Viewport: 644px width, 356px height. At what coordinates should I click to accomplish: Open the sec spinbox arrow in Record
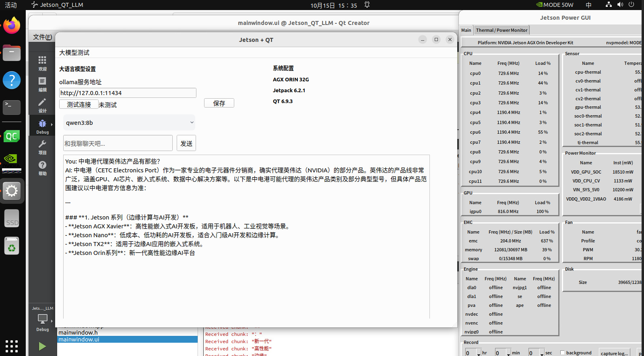tap(542, 353)
